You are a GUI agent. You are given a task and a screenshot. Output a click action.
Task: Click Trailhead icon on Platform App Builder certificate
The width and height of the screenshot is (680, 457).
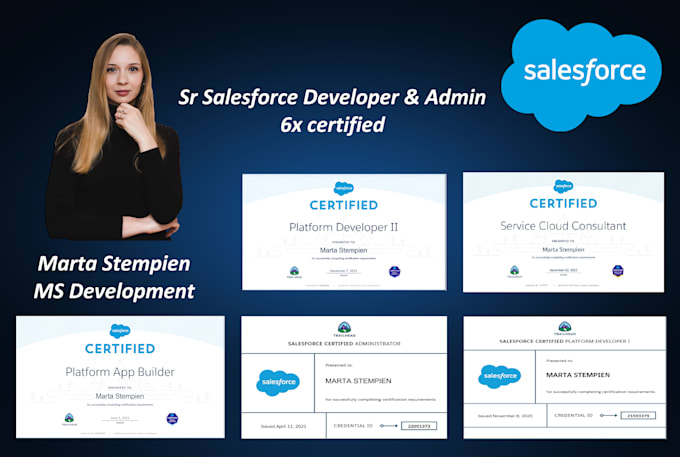coord(69,419)
